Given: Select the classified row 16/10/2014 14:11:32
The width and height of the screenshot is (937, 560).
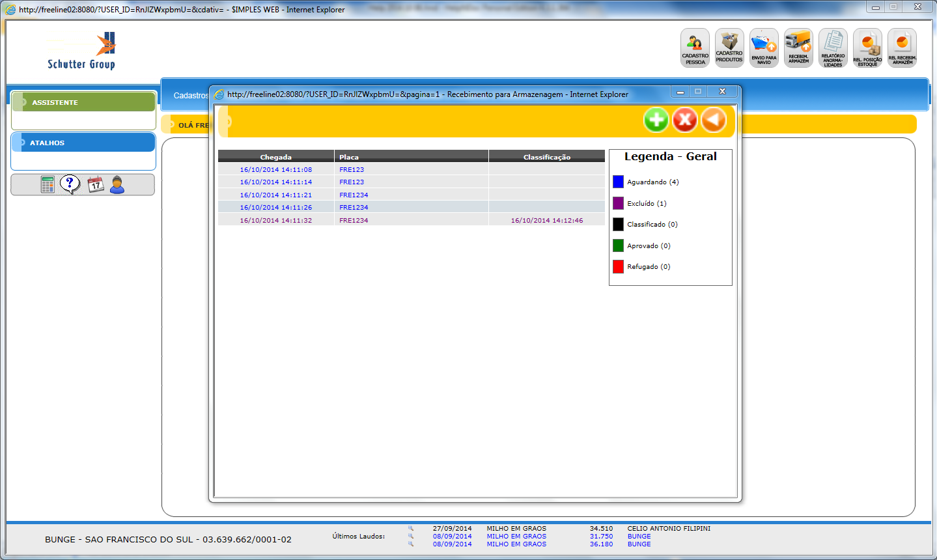Looking at the screenshot, I should (275, 220).
